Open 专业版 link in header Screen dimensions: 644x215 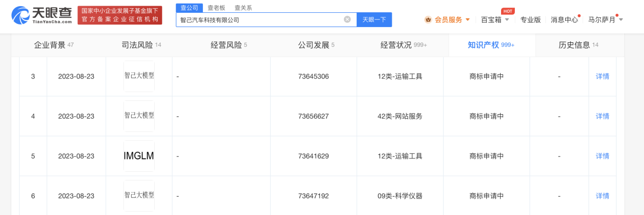tap(530, 19)
